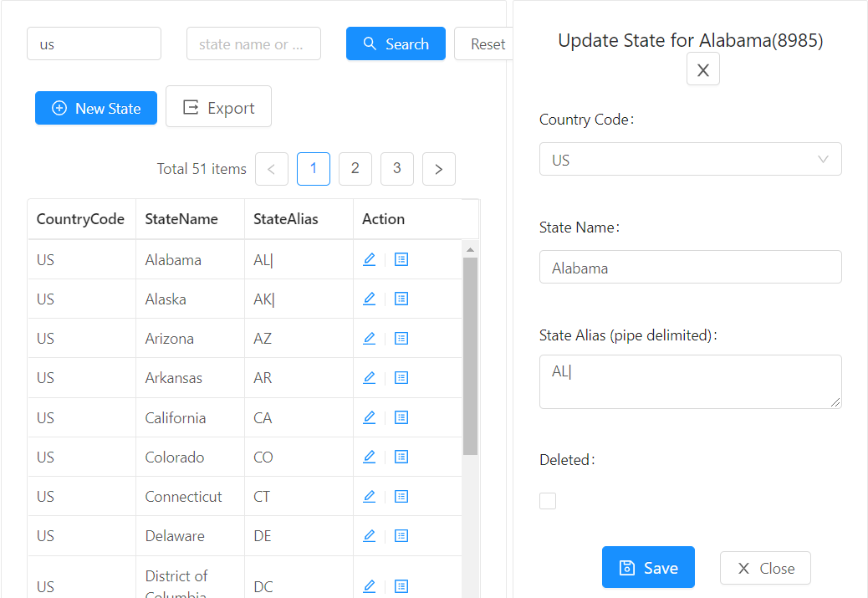Screen dimensions: 868x598
Task: Click the Save button
Action: coord(648,568)
